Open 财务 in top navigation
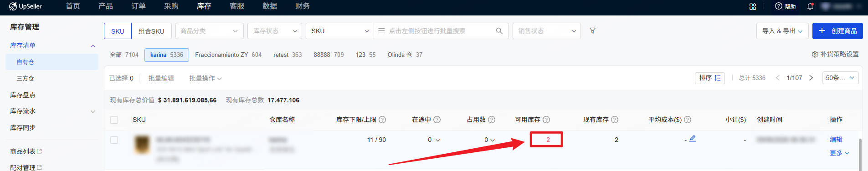The width and height of the screenshot is (868, 171). (x=303, y=6)
